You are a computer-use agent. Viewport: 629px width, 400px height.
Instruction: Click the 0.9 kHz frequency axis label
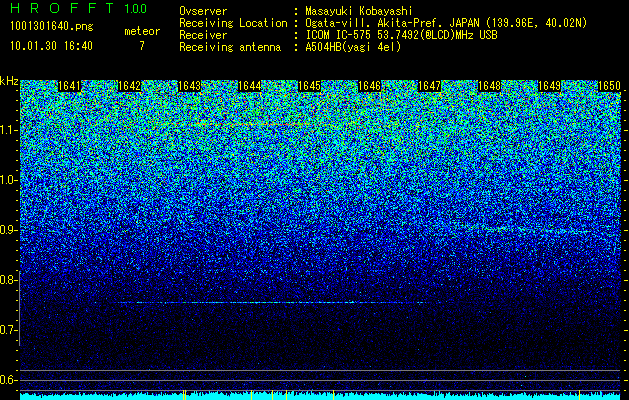(7, 230)
